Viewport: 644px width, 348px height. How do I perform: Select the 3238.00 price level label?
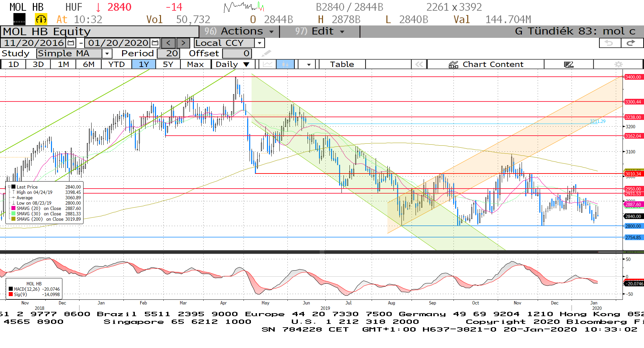click(x=633, y=117)
